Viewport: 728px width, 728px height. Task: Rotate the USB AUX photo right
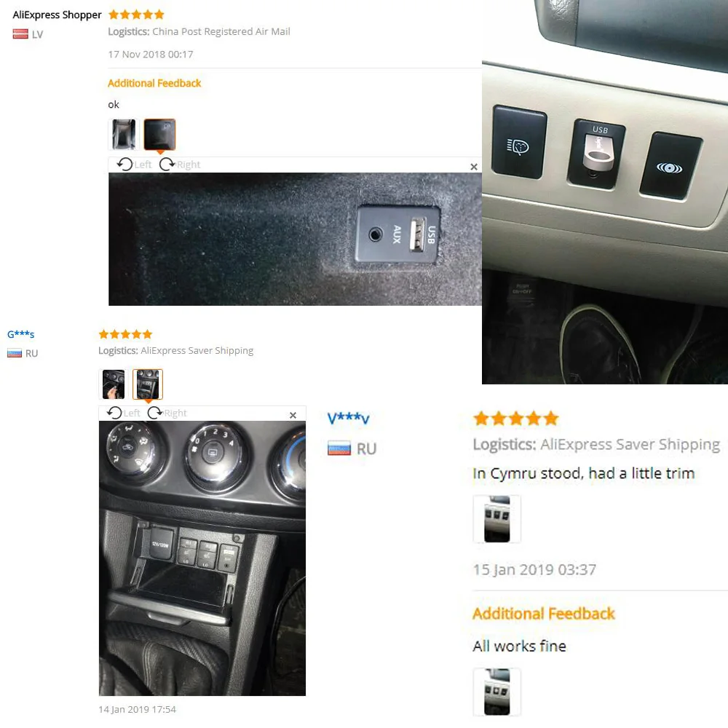(180, 165)
